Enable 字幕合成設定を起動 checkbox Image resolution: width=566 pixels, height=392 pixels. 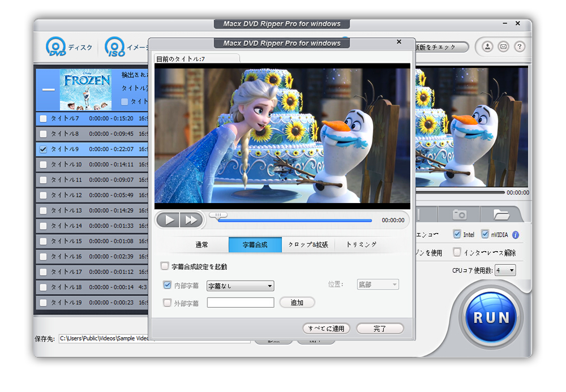click(x=165, y=266)
